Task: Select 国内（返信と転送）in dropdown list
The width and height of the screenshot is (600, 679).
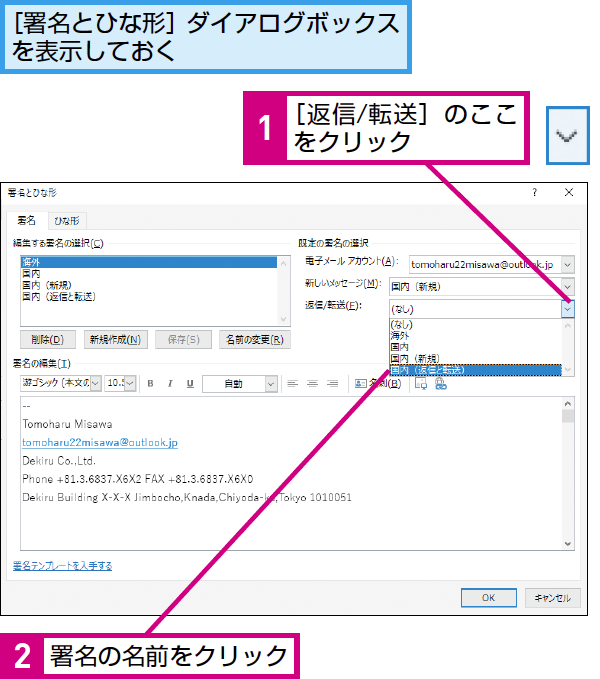Action: (x=475, y=370)
